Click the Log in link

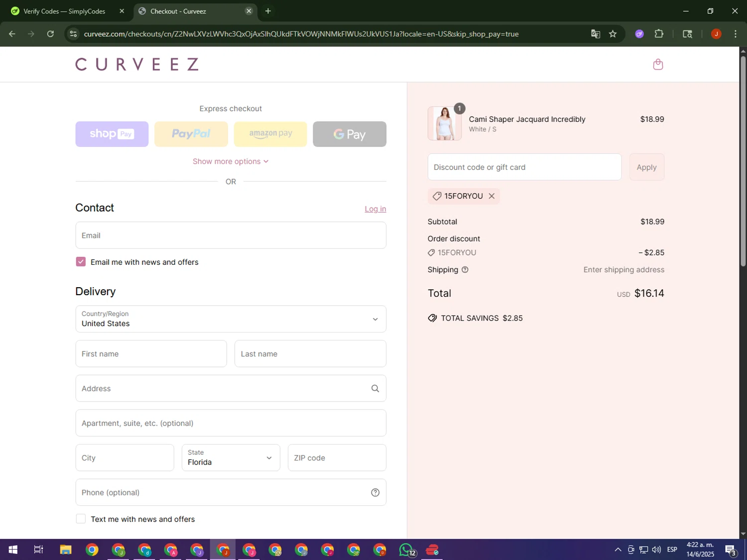click(375, 209)
